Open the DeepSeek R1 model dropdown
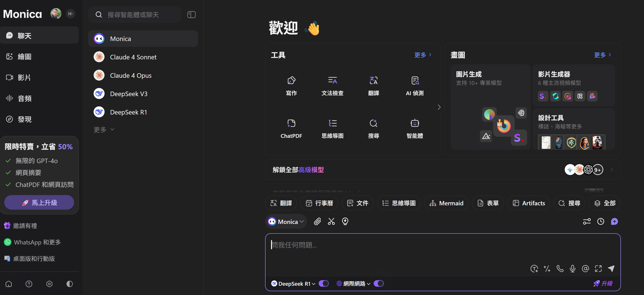Image resolution: width=644 pixels, height=295 pixels. (293, 284)
